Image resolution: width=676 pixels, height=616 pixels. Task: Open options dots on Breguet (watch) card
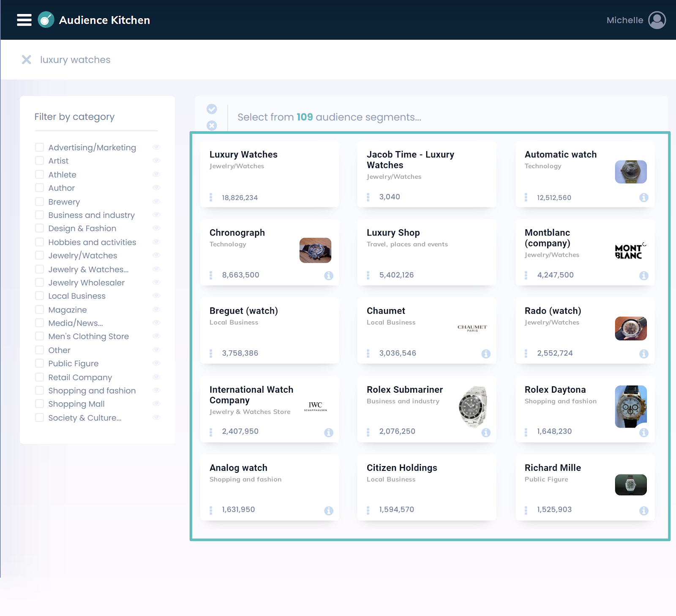tap(211, 353)
